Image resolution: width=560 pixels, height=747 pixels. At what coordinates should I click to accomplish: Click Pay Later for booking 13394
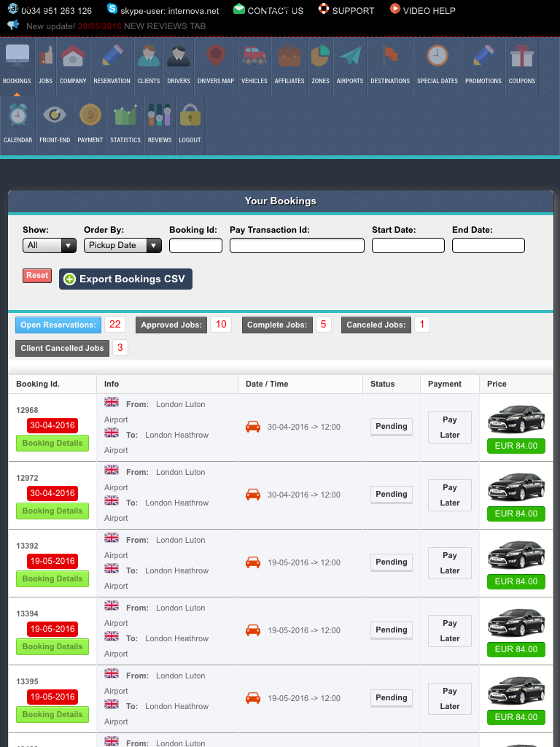(x=450, y=631)
